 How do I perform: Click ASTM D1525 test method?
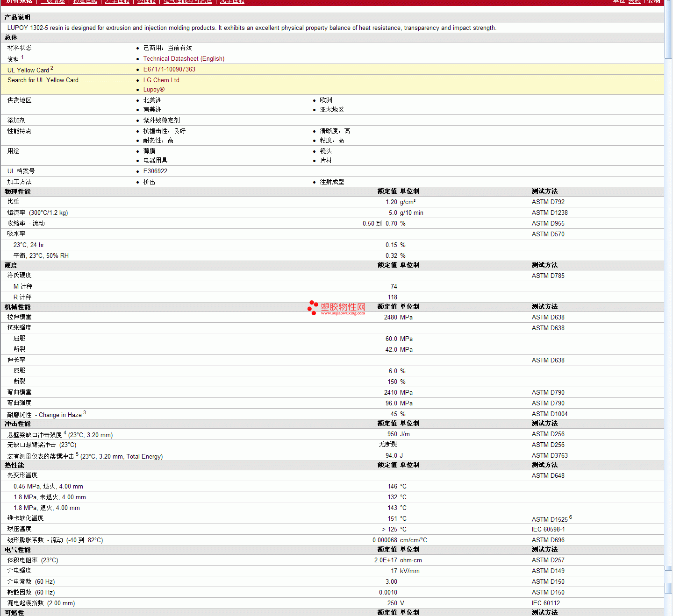pos(550,519)
